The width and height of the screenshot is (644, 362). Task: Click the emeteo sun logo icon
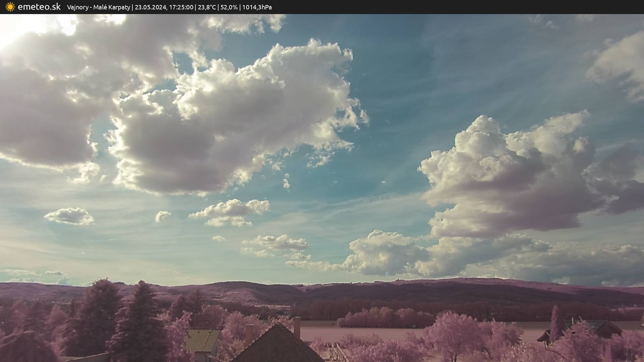(10, 7)
